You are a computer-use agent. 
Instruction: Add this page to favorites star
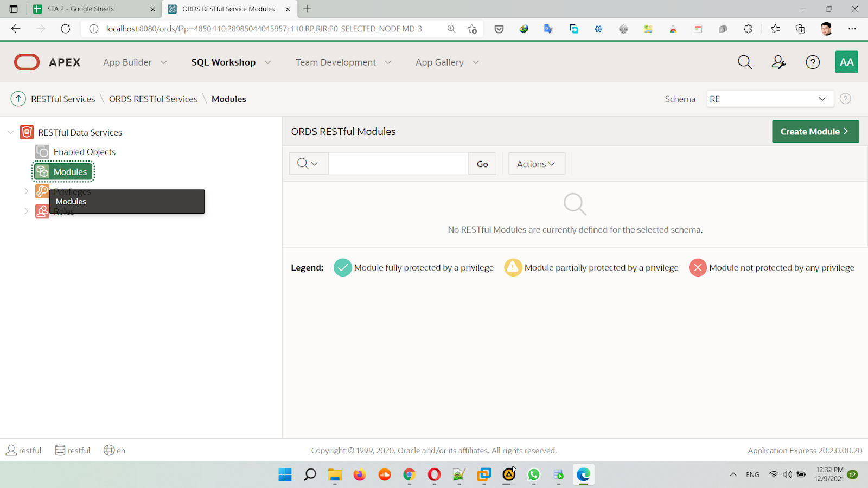(472, 29)
